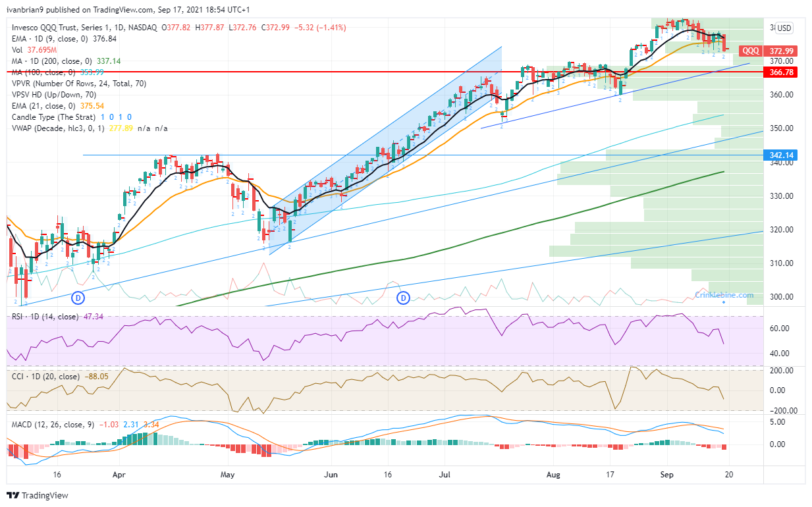
Task: Click the 20 date label on the time axis
Action: 728,474
